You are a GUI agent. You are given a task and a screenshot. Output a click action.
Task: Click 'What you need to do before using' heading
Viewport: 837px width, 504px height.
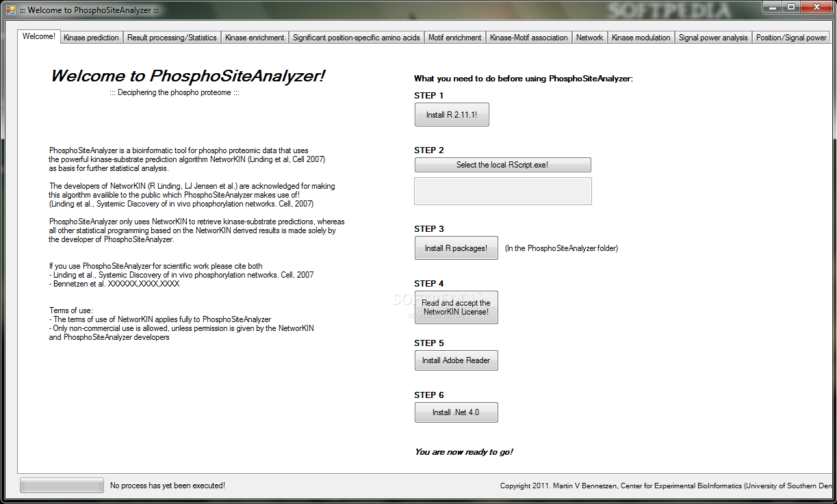pyautogui.click(x=524, y=79)
